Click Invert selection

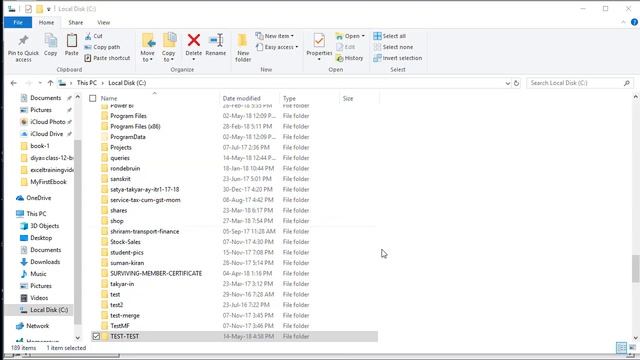pyautogui.click(x=398, y=58)
